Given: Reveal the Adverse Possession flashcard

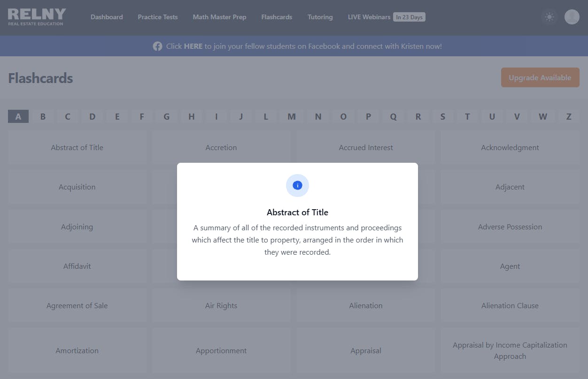Looking at the screenshot, I should coord(510,227).
